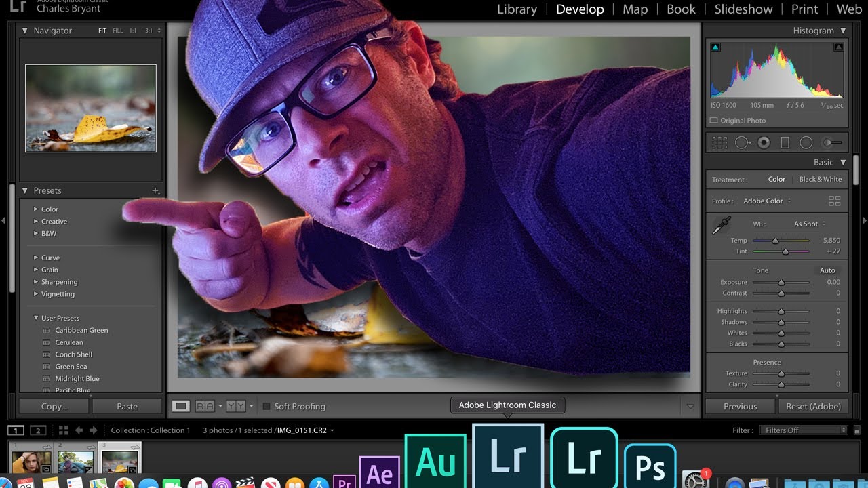
Task: Open Premiere Pro from the dock
Action: coord(344,482)
